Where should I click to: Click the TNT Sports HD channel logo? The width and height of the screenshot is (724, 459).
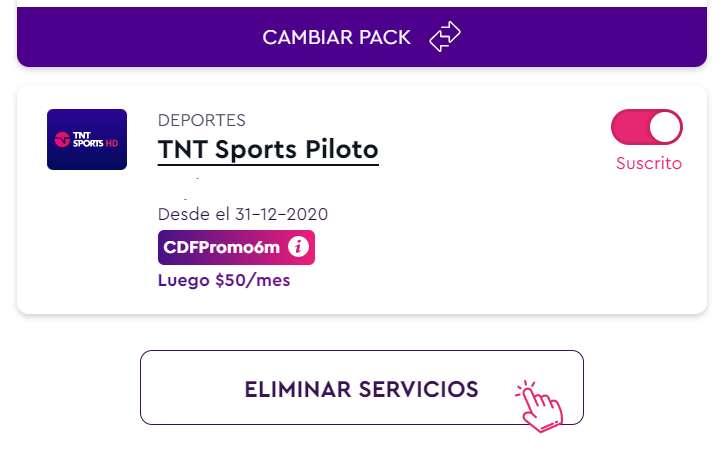pyautogui.click(x=87, y=139)
